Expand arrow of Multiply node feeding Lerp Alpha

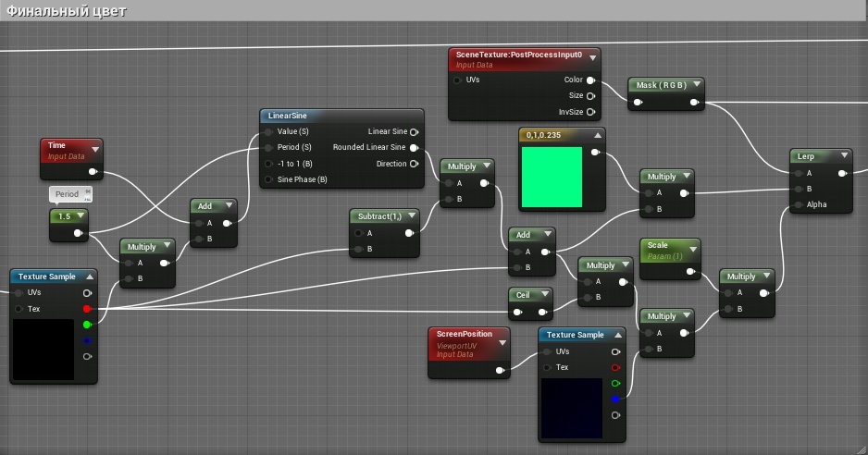pyautogui.click(x=767, y=275)
